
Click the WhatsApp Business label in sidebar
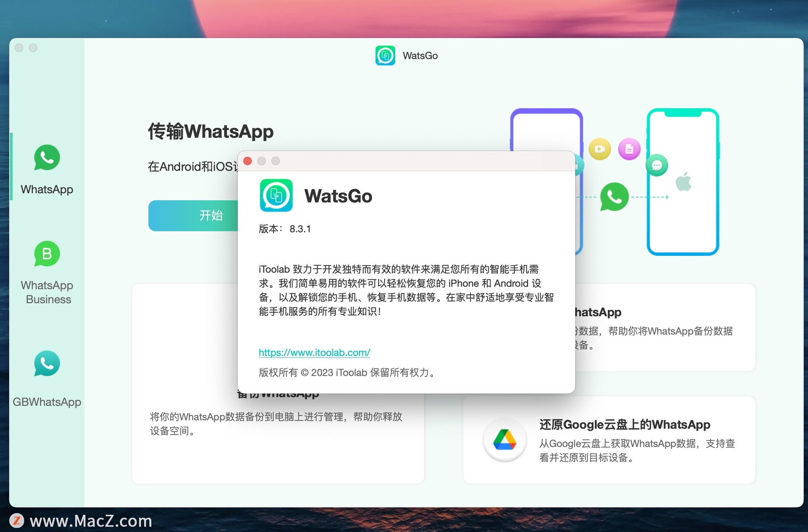(x=48, y=292)
